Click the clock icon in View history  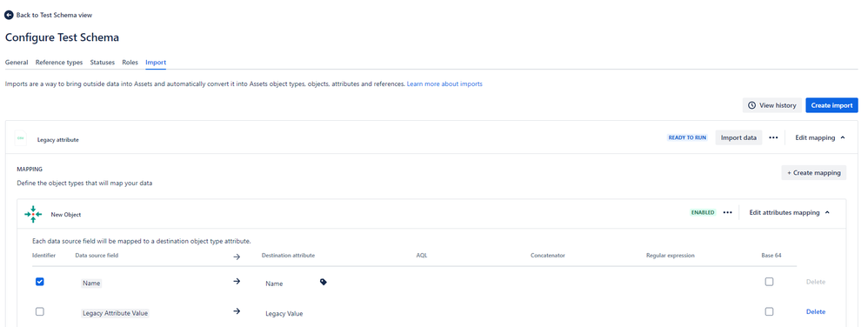[751, 105]
